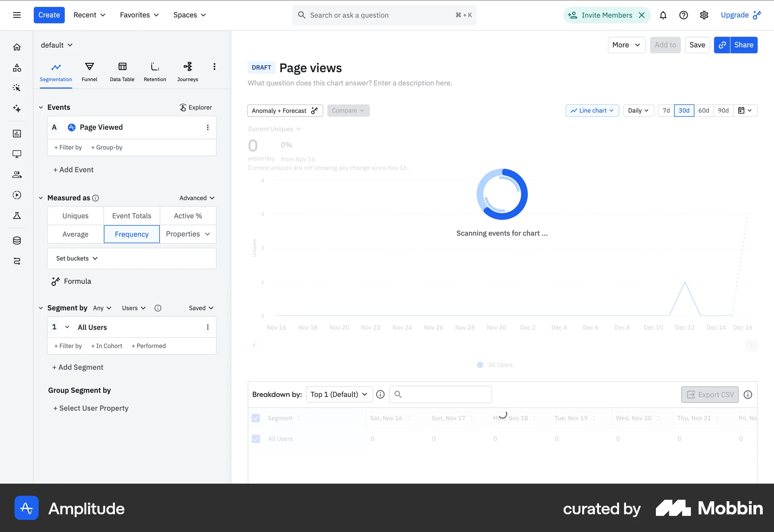774x532 pixels.
Task: Switch measurement to Event Totals
Action: (x=131, y=216)
